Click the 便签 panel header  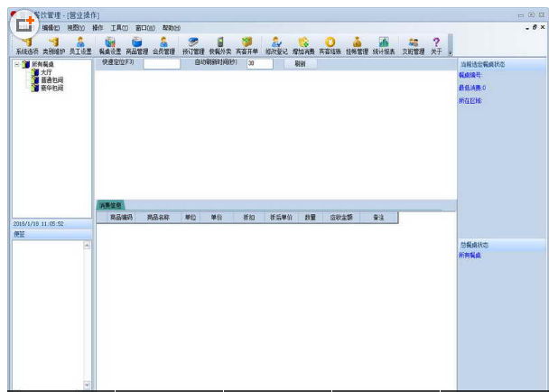52,234
